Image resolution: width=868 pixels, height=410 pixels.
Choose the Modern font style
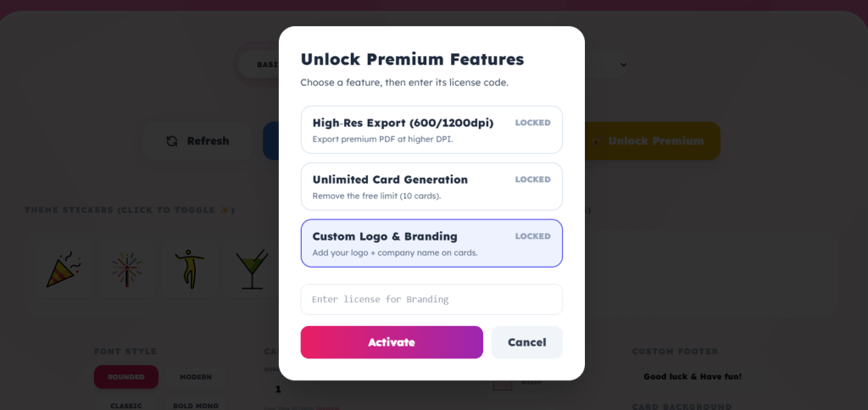[x=195, y=377]
